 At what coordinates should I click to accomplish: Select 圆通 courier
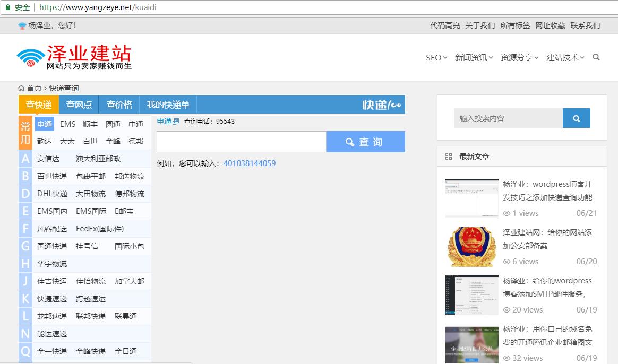tap(113, 124)
